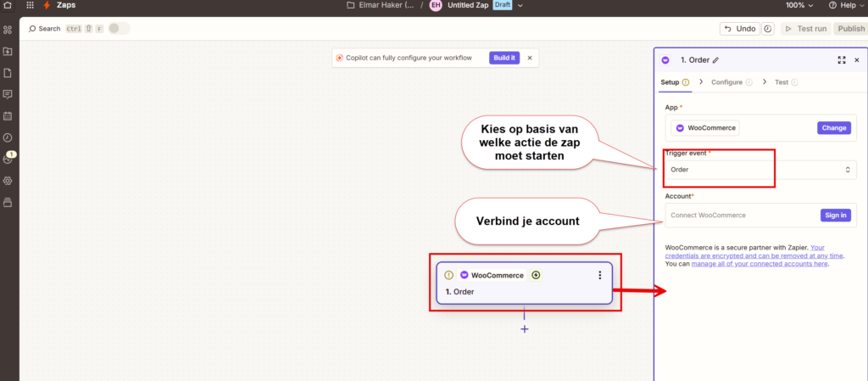Viewport: 868px width, 381px height.
Task: Click the Publish button
Action: pyautogui.click(x=851, y=29)
